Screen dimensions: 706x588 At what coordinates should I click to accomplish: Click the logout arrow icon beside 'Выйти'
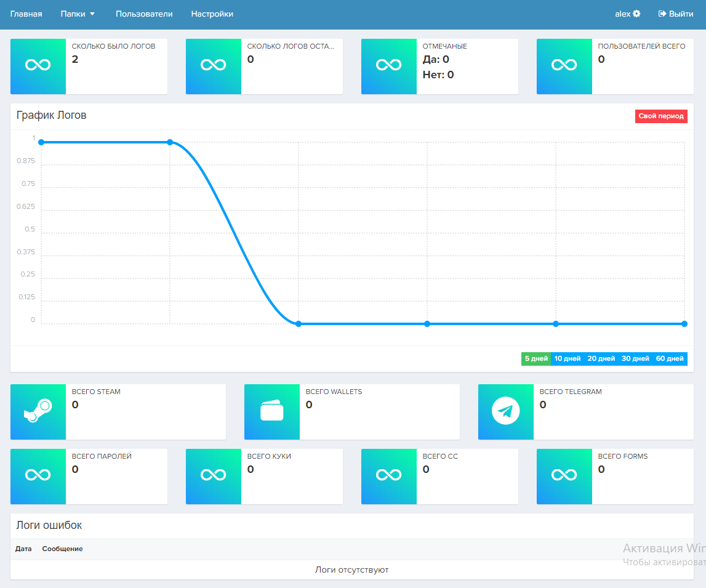(x=662, y=14)
